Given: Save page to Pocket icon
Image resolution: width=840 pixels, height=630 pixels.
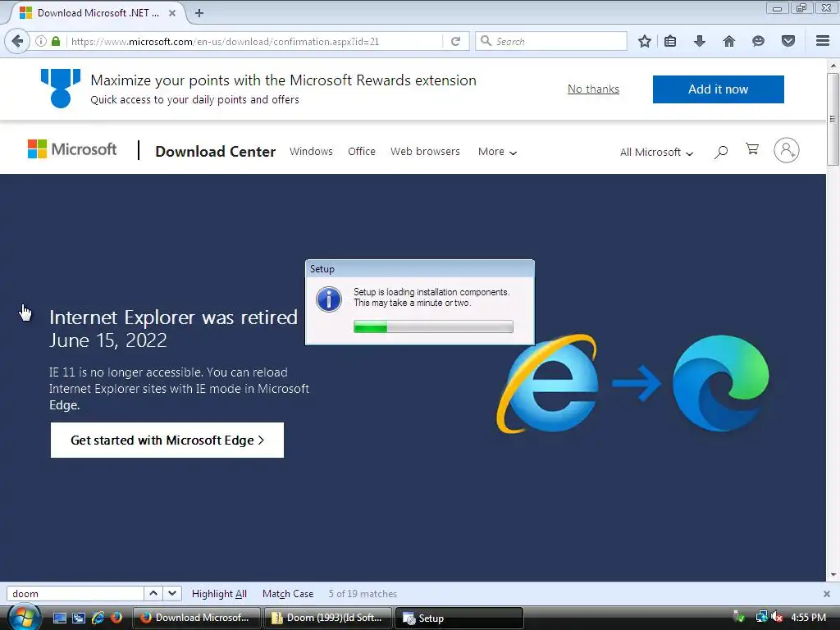Looking at the screenshot, I should point(788,41).
